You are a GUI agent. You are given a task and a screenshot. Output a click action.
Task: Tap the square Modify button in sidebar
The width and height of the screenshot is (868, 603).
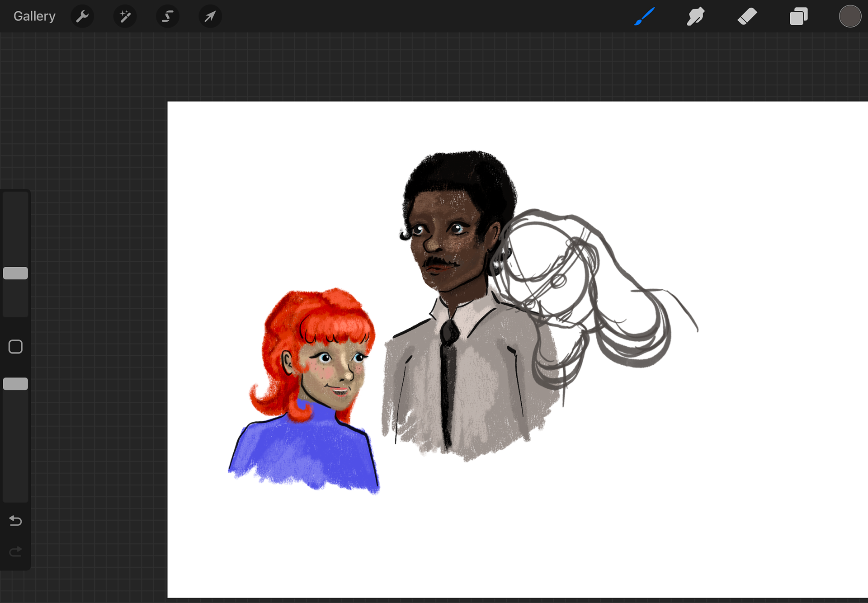point(15,347)
